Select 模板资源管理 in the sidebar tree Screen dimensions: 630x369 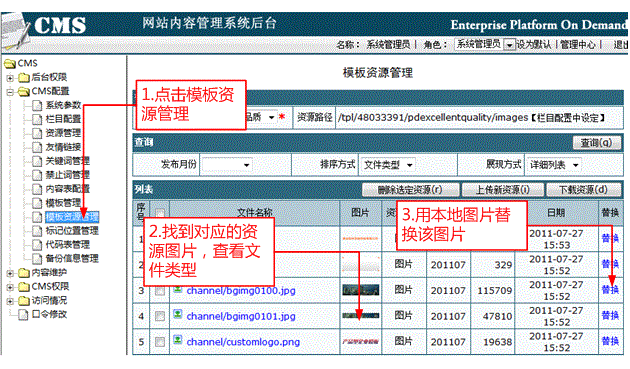(72, 217)
